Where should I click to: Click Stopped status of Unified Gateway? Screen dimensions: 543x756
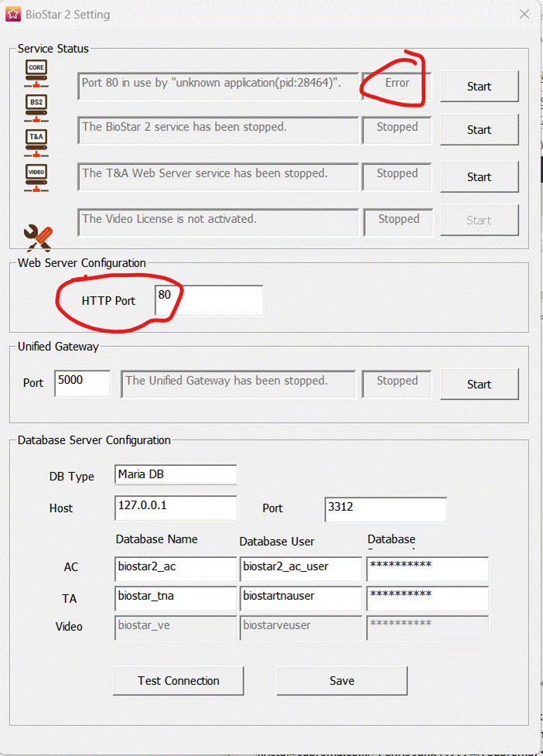(397, 385)
